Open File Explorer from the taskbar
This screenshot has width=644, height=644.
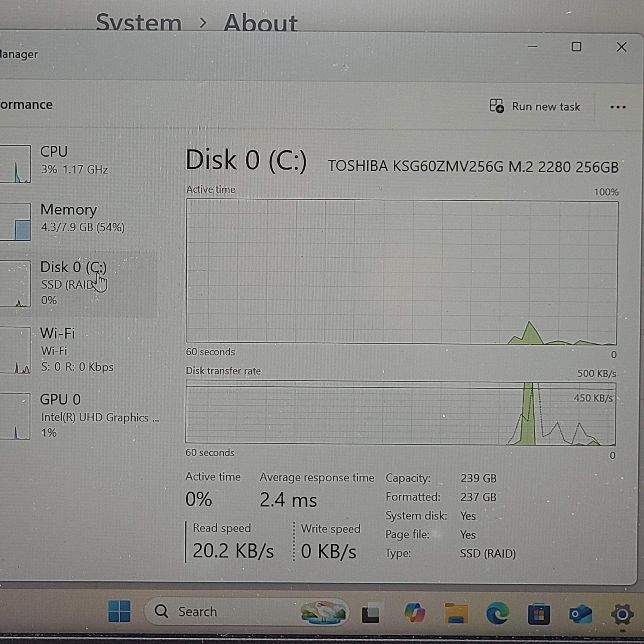click(456, 613)
